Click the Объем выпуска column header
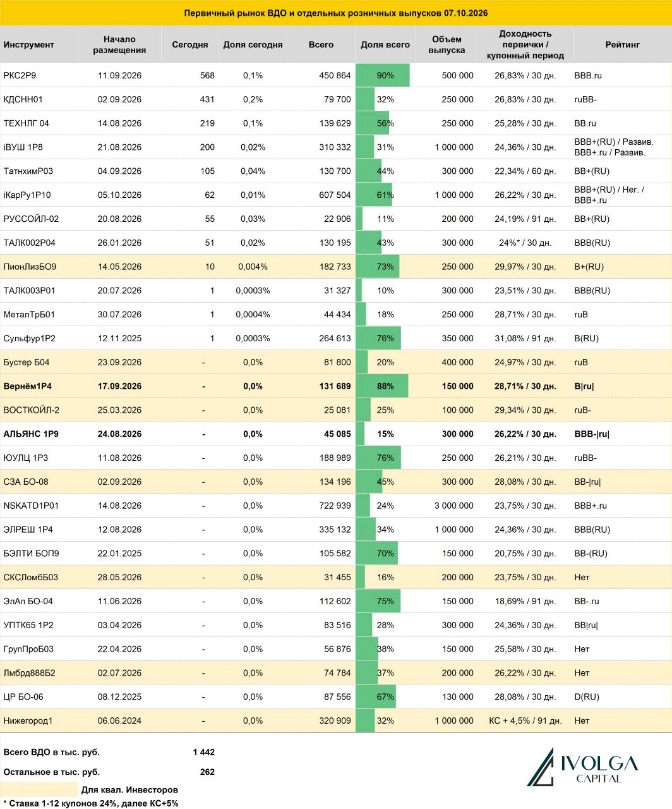672x809 pixels. 447,45
